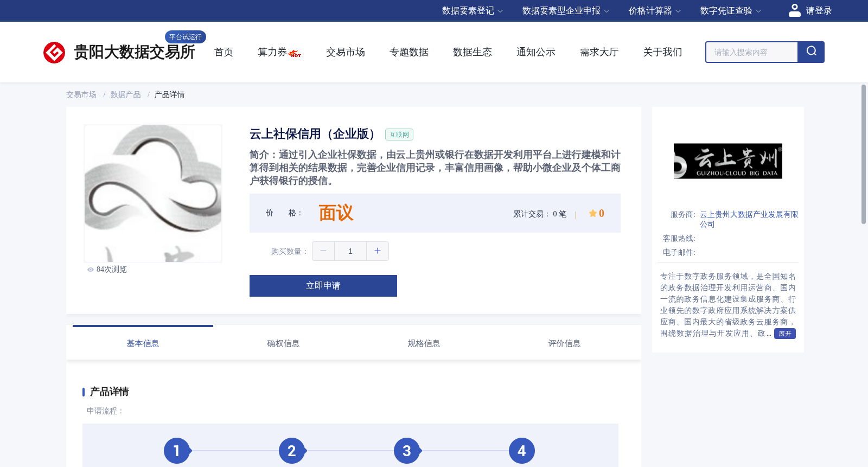Viewport: 868px width, 467px height.
Task: Click the 面议 price text
Action: (336, 213)
